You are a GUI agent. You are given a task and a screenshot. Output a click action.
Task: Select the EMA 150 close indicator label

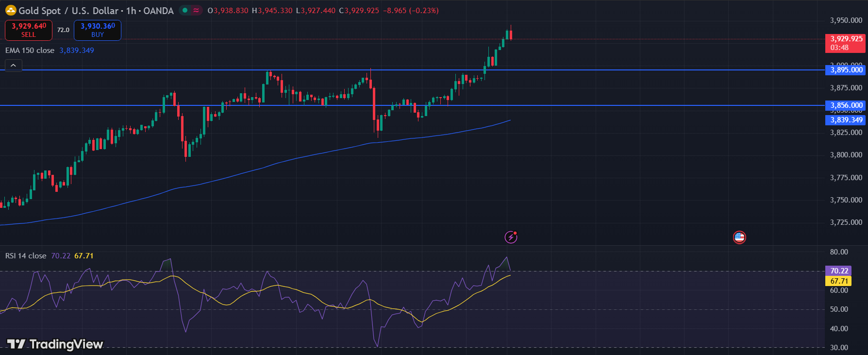pos(30,51)
